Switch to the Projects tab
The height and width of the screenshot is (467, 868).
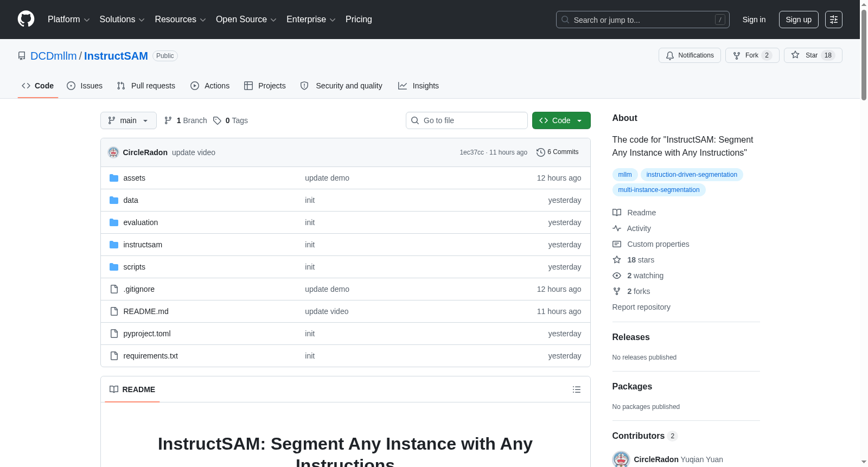(x=265, y=86)
